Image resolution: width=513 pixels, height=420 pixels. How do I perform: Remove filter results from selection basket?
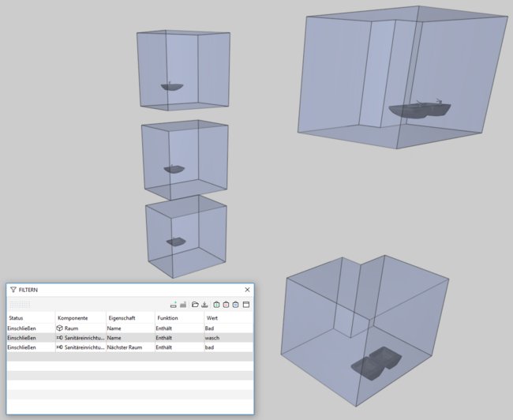226,305
